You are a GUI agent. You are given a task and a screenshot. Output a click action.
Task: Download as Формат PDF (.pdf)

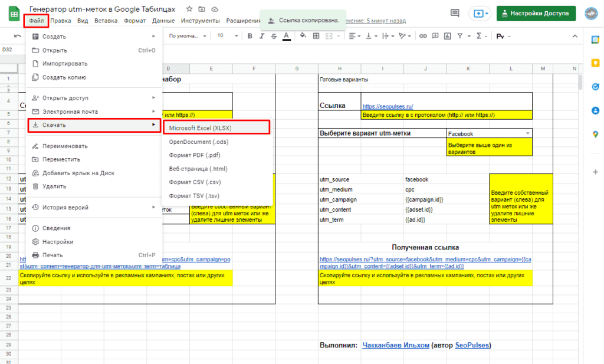(x=216, y=155)
